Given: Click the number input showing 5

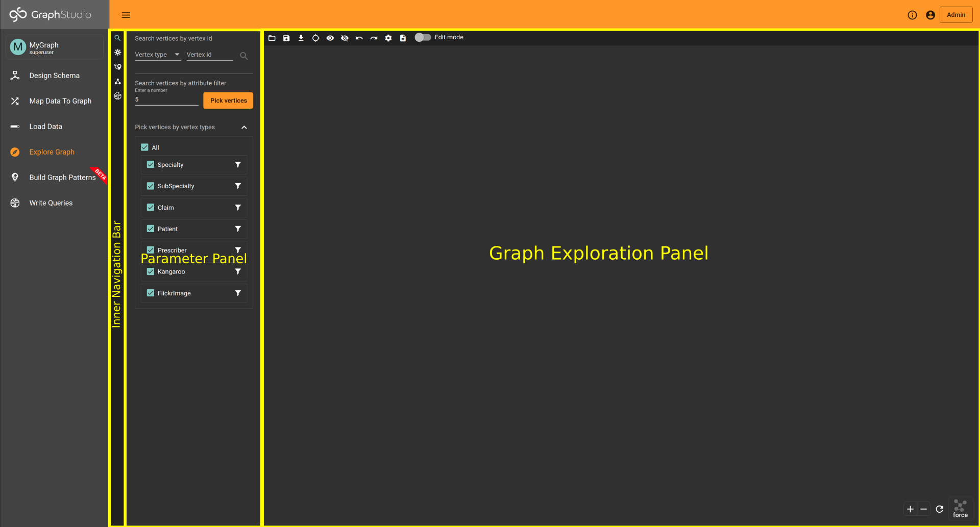Looking at the screenshot, I should click(x=166, y=99).
